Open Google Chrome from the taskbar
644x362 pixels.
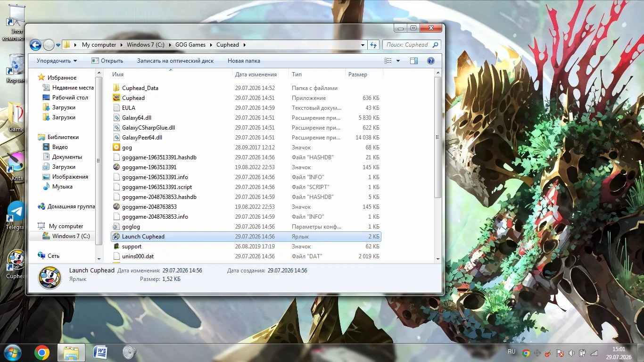(42, 352)
